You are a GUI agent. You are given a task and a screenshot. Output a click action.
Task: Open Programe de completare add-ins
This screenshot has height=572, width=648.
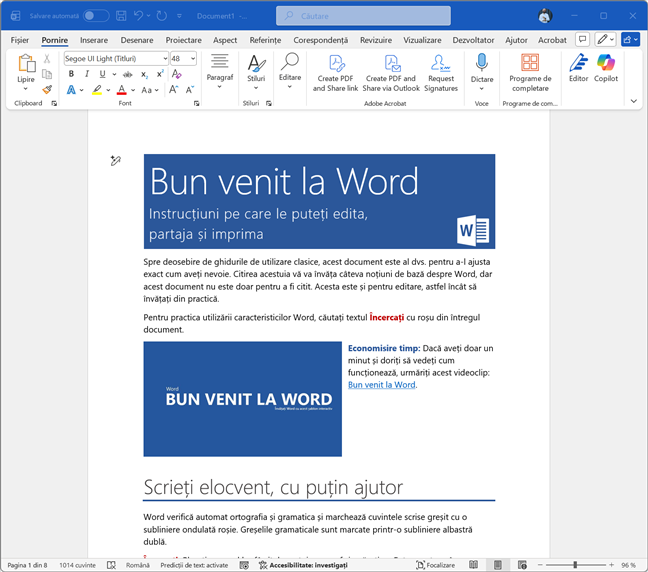click(530, 73)
